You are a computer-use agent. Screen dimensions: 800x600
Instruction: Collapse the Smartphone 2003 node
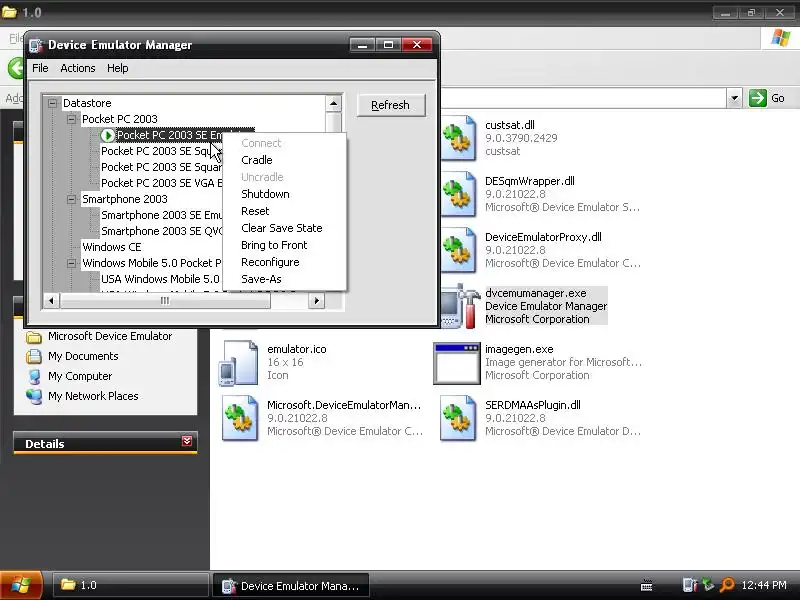[x=71, y=199]
